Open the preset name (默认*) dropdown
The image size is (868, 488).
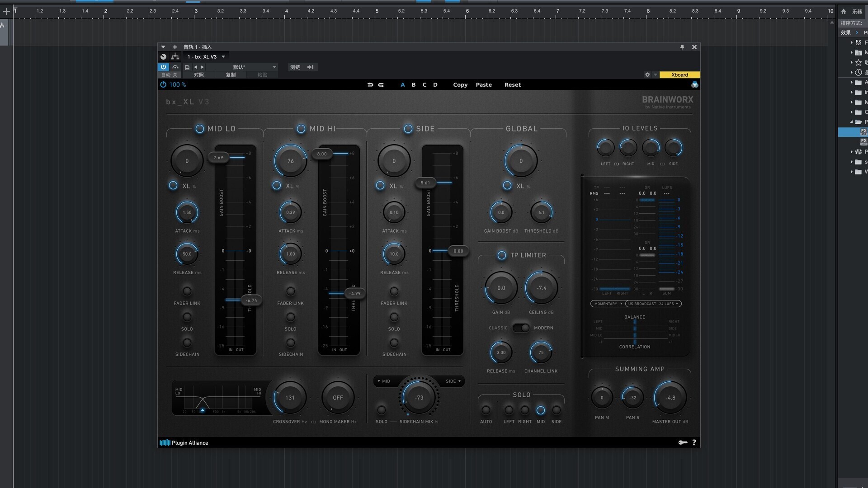pyautogui.click(x=242, y=67)
